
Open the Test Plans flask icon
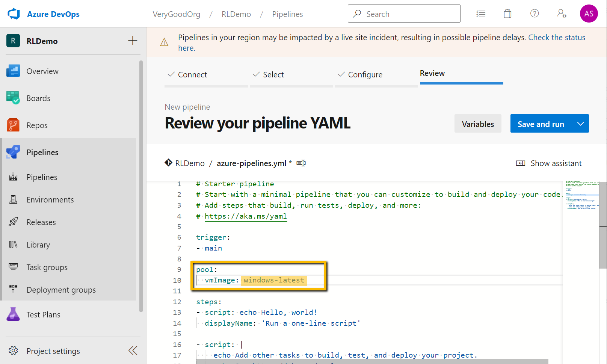coord(13,314)
